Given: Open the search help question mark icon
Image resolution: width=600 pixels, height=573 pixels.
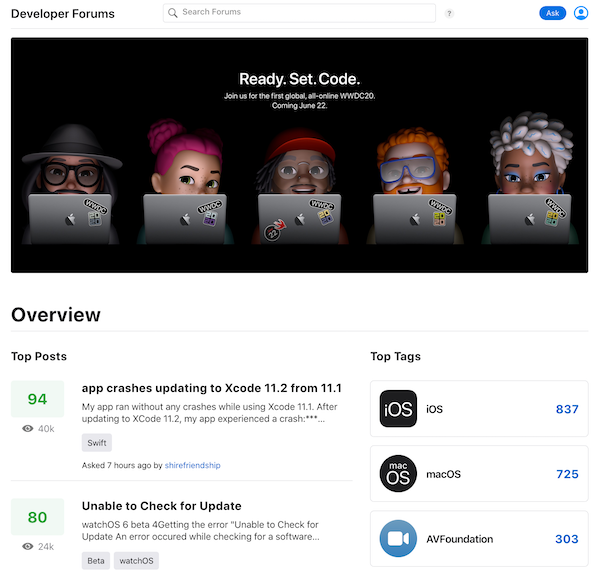Looking at the screenshot, I should click(449, 14).
